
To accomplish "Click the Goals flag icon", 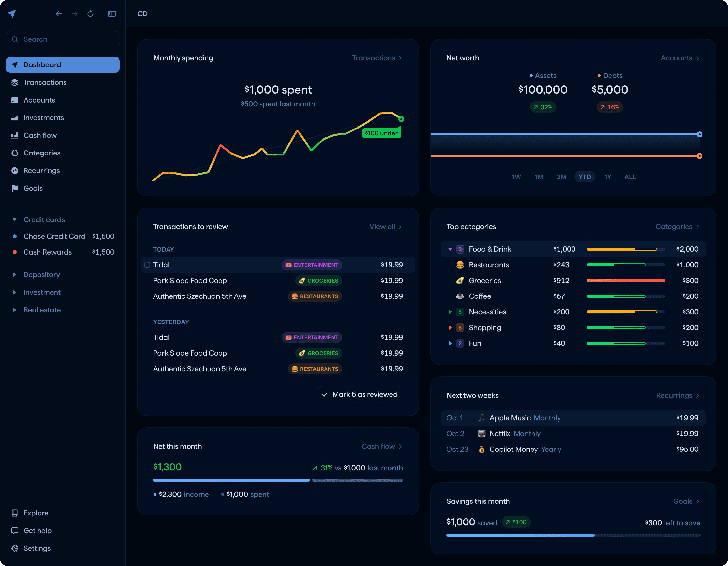I will pos(15,189).
